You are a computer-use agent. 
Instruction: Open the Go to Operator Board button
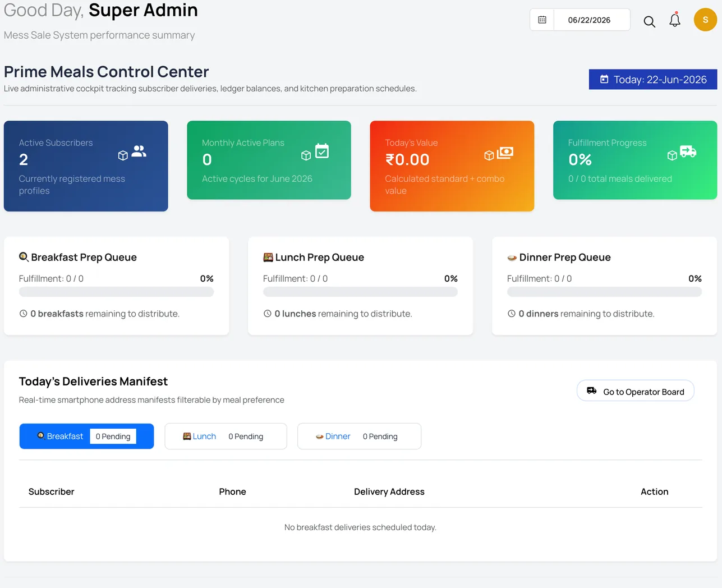[x=636, y=391]
